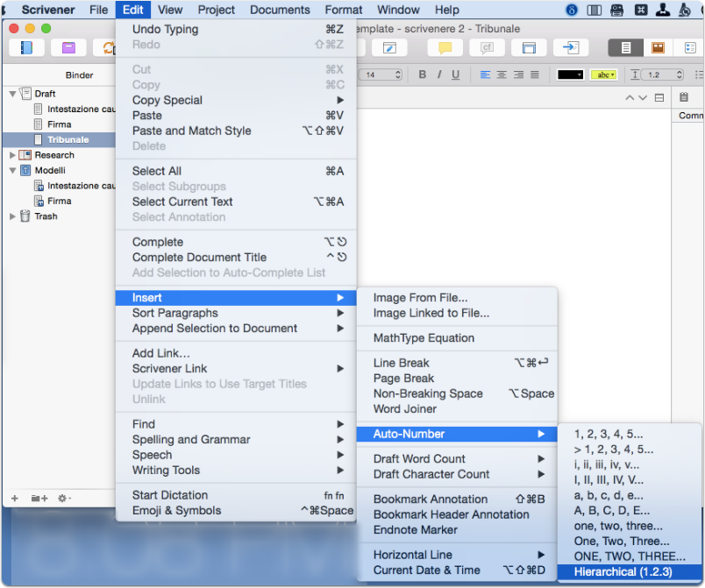Switch to corkboard view mode icon
This screenshot has width=705, height=588.
[x=658, y=47]
